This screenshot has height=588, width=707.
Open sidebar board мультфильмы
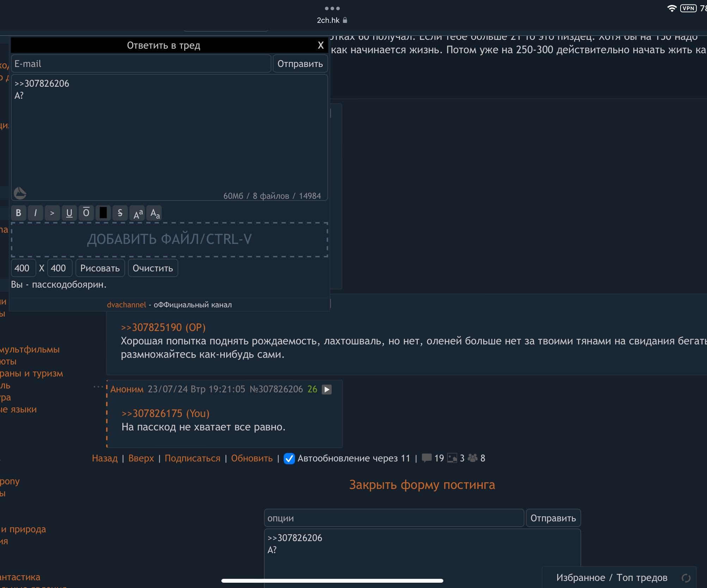(x=30, y=350)
